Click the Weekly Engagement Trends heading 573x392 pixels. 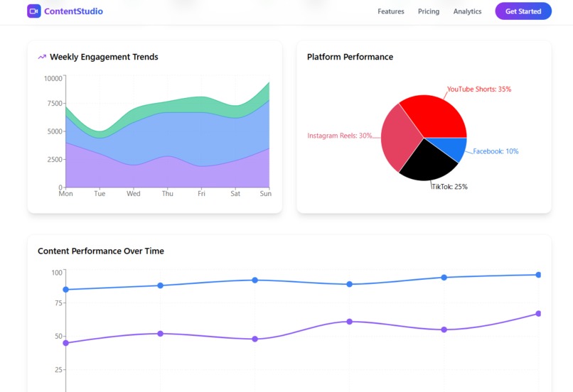(x=104, y=57)
